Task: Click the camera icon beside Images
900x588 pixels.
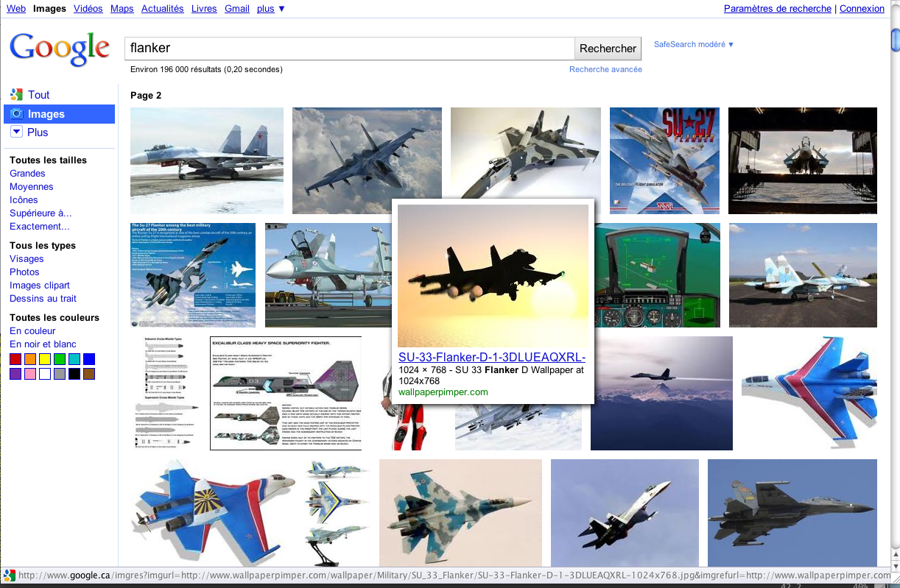Action: [x=16, y=114]
